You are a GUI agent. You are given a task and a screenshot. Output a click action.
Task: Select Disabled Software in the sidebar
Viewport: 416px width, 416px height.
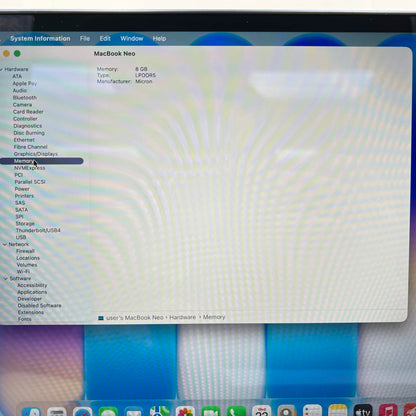(x=39, y=305)
